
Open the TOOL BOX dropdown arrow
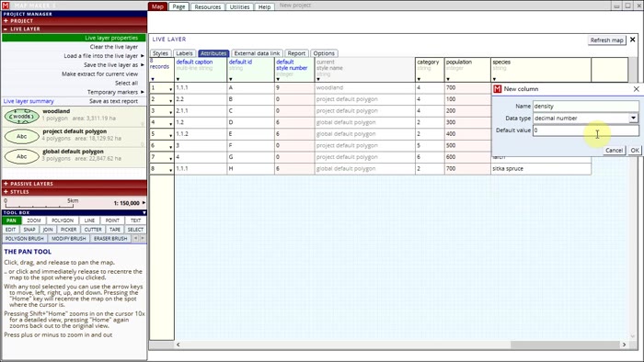point(144,212)
